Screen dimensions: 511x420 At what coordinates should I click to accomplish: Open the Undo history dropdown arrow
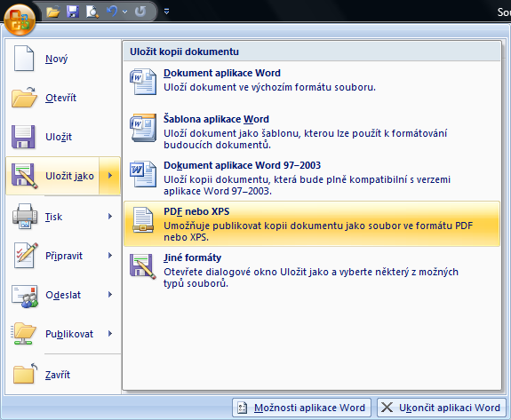(x=124, y=12)
